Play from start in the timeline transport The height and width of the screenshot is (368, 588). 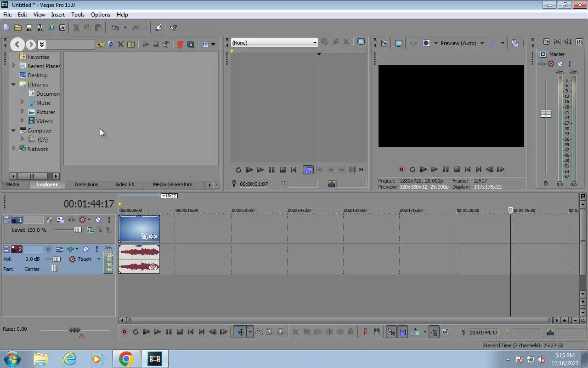tap(147, 332)
